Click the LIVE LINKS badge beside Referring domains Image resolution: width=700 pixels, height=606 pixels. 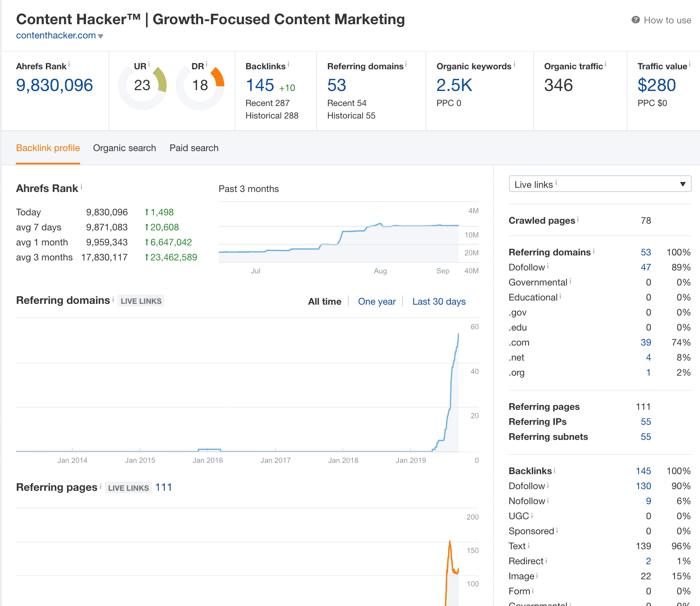pos(141,301)
